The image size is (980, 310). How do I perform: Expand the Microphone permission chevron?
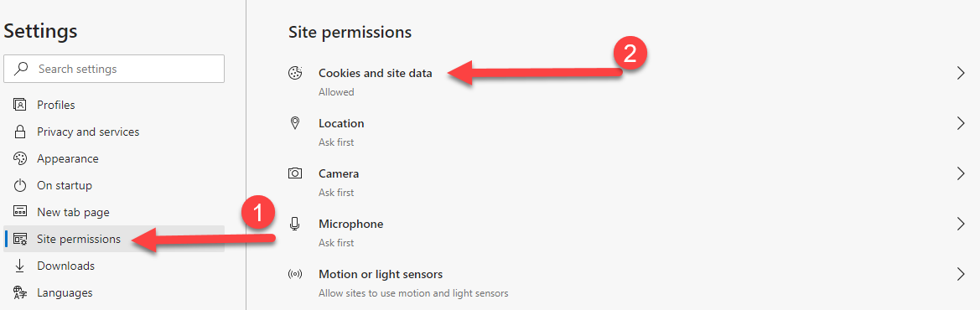pyautogui.click(x=962, y=224)
